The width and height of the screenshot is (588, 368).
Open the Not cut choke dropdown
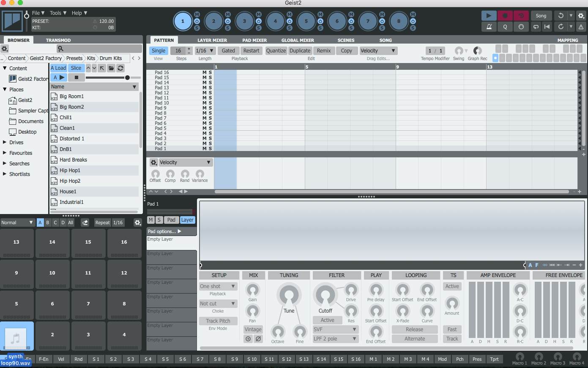click(x=218, y=304)
